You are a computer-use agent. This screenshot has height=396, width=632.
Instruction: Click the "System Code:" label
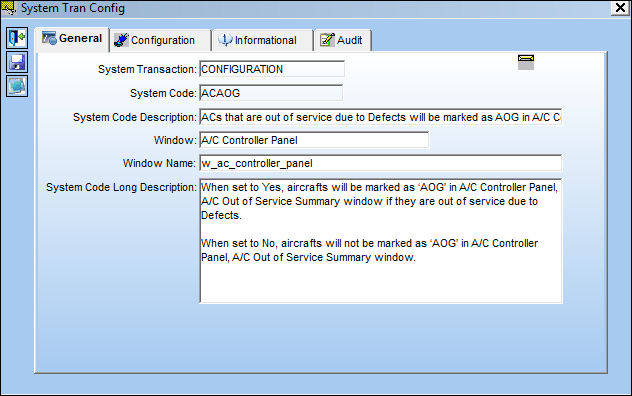pyautogui.click(x=163, y=93)
